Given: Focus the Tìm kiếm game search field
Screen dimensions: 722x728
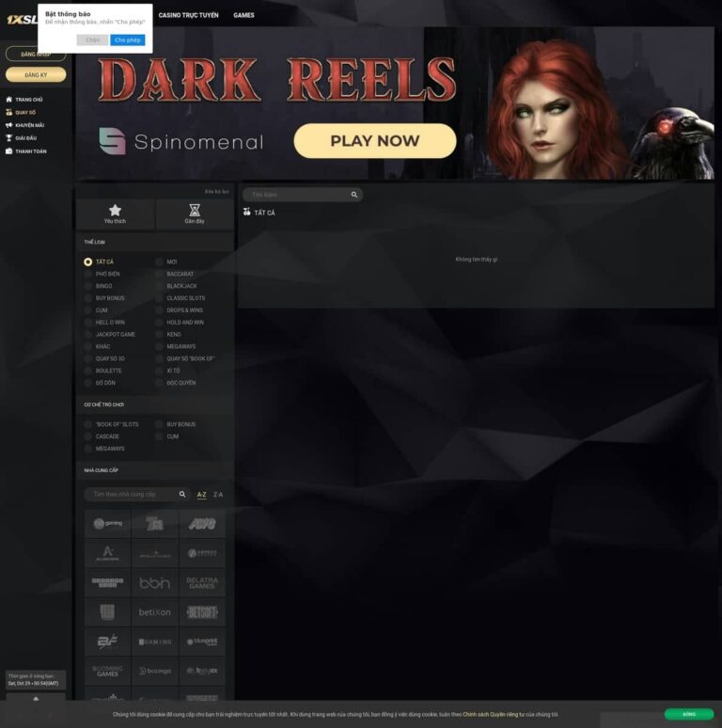Looking at the screenshot, I should click(303, 195).
